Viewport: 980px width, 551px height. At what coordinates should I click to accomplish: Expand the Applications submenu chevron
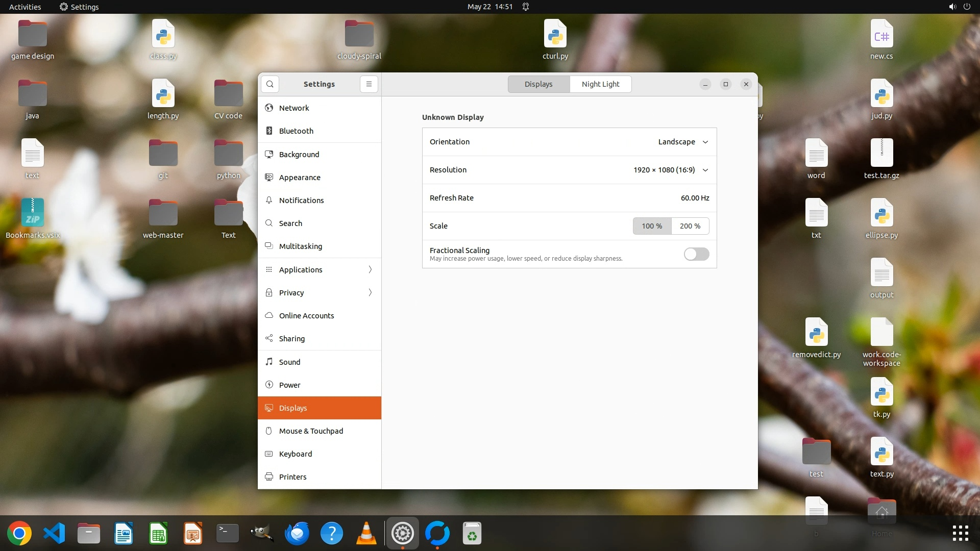click(370, 270)
